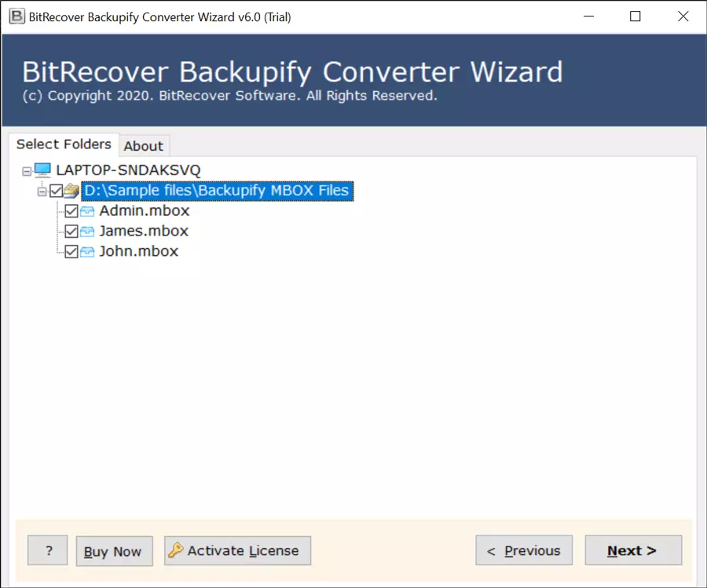This screenshot has height=588, width=707.
Task: Click the Buy Now button
Action: tap(115, 551)
